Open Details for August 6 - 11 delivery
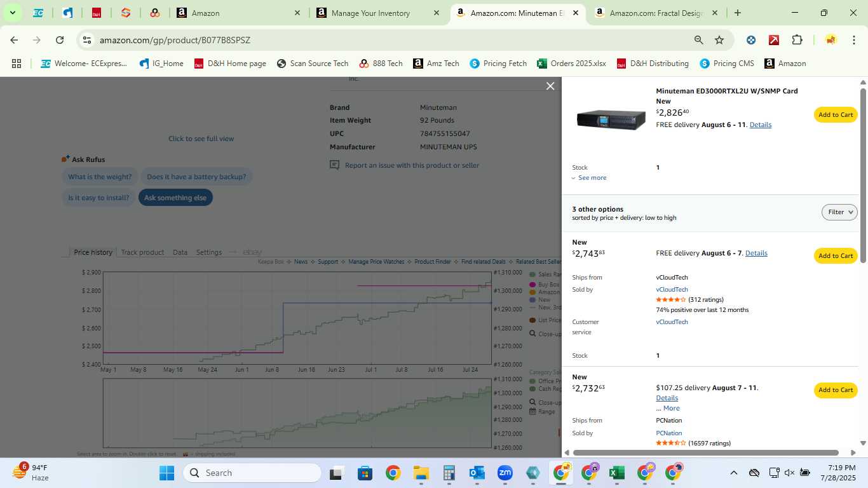This screenshot has height=488, width=868. click(x=761, y=125)
